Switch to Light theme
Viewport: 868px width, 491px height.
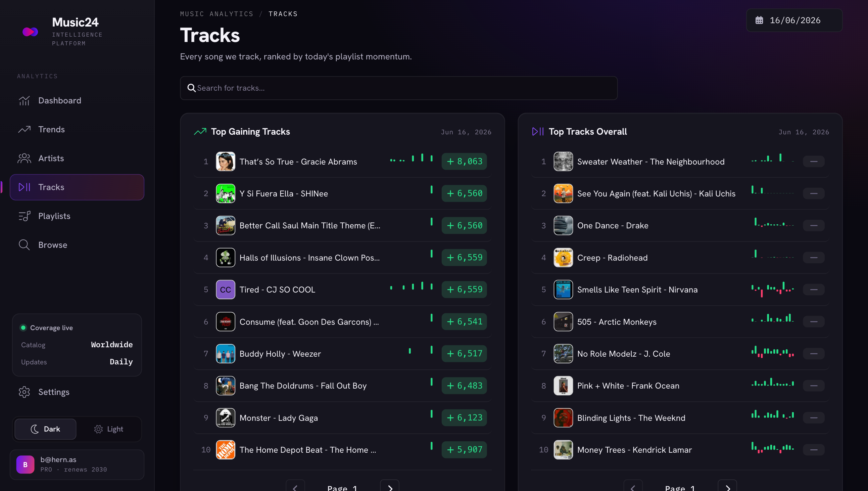pos(108,429)
